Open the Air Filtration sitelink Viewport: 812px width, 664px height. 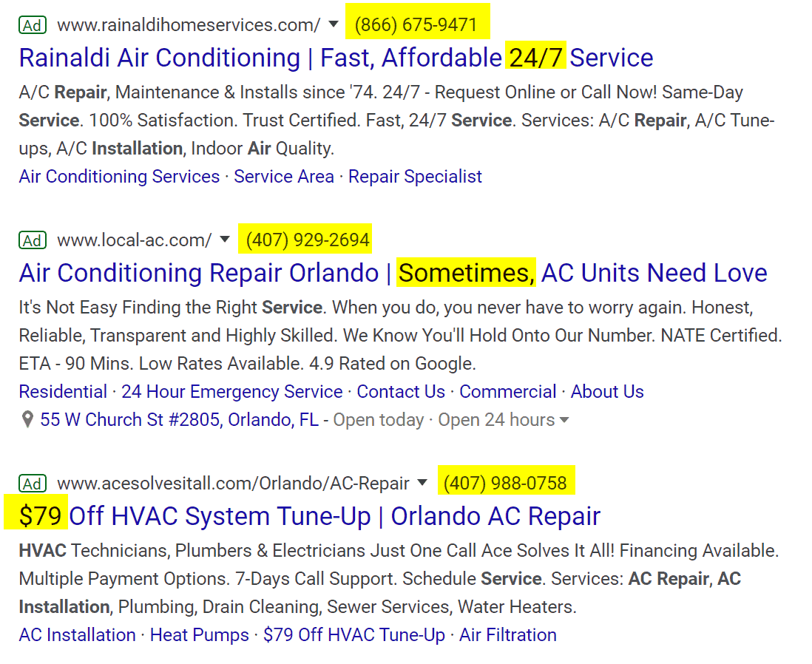click(508, 635)
